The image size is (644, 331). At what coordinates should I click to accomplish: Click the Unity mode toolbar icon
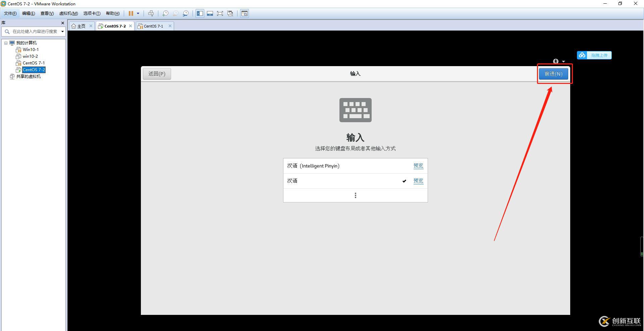pyautogui.click(x=230, y=13)
